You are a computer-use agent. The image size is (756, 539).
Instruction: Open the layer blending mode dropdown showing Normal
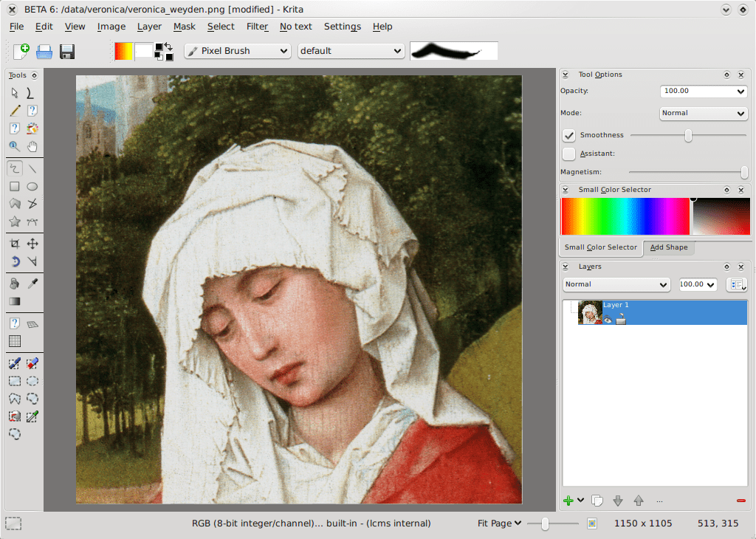click(x=616, y=284)
